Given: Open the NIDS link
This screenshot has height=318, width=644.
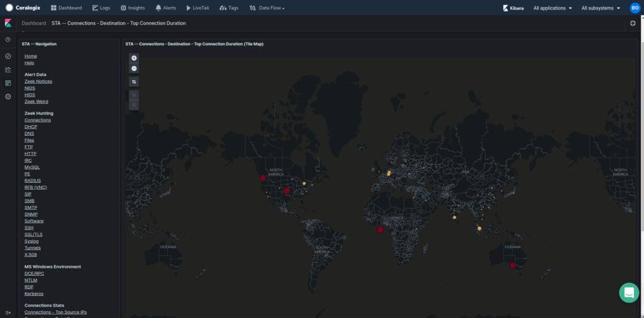Looking at the screenshot, I should pos(30,88).
